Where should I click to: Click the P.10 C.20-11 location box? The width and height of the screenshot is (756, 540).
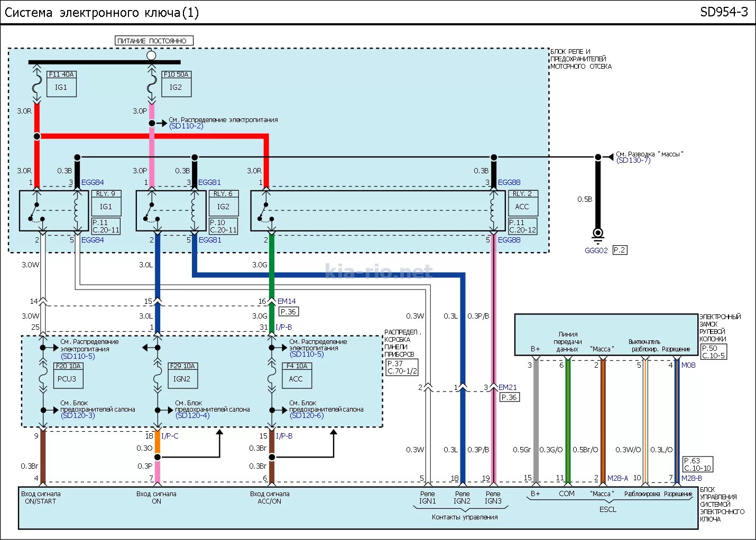click(x=223, y=226)
